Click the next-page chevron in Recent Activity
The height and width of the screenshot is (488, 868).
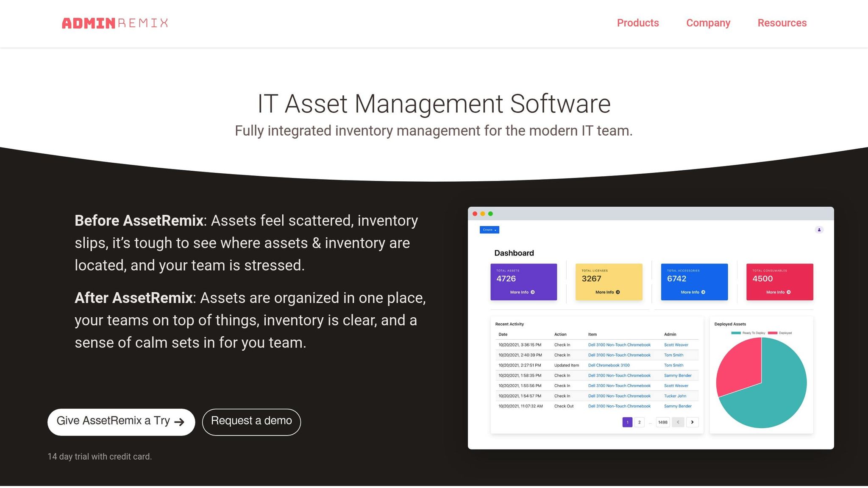693,422
